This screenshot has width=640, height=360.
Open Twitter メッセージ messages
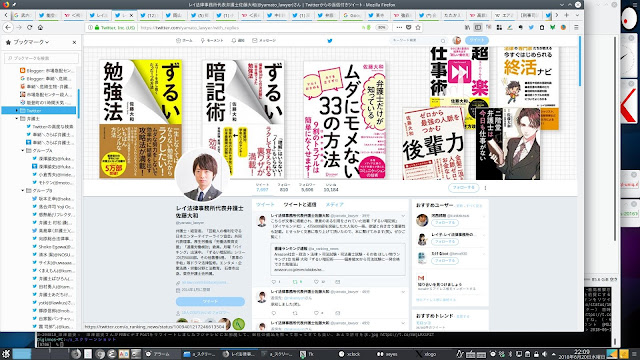[264, 40]
